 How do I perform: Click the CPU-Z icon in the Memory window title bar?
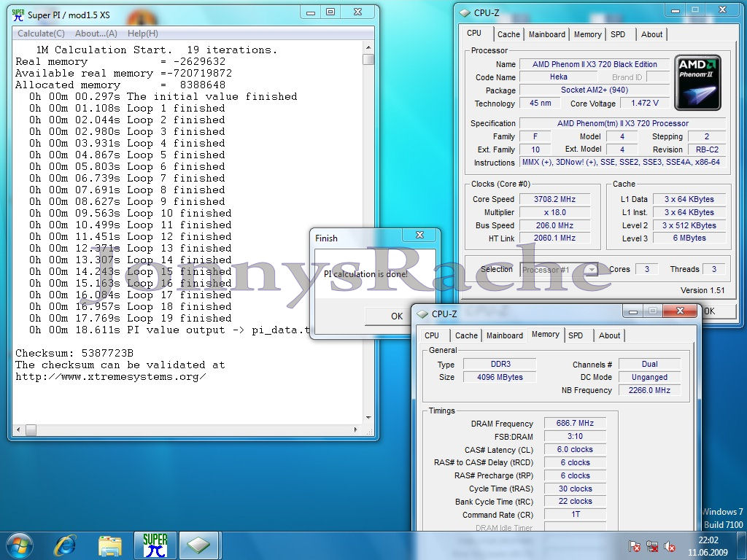pos(422,314)
